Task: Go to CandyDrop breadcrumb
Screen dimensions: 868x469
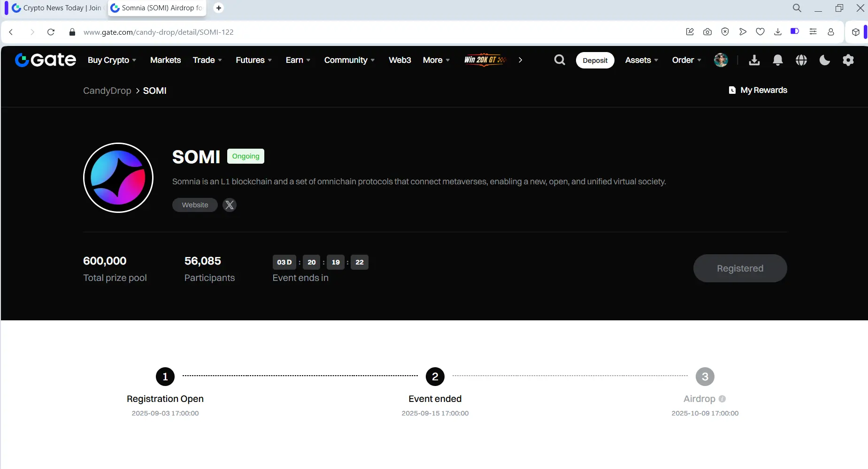Action: [x=107, y=91]
